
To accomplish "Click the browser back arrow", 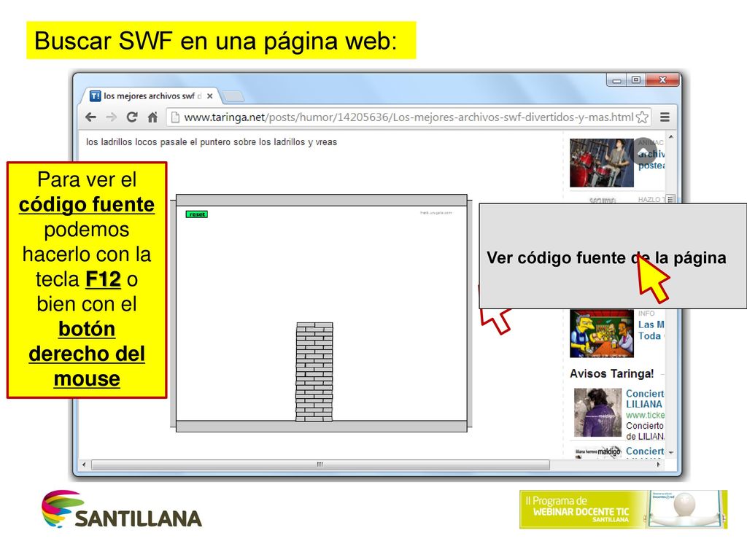I will pos(90,117).
